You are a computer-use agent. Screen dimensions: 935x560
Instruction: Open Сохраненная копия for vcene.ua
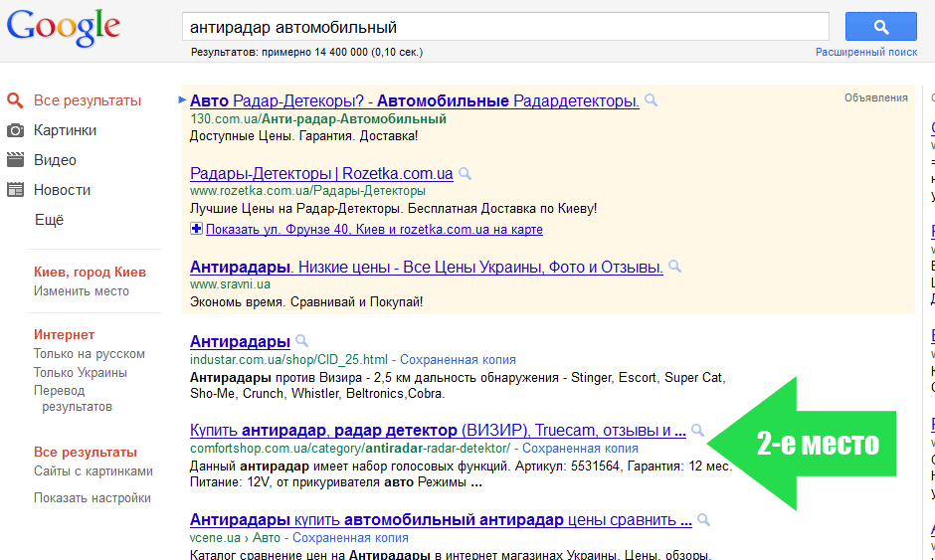[x=350, y=537]
